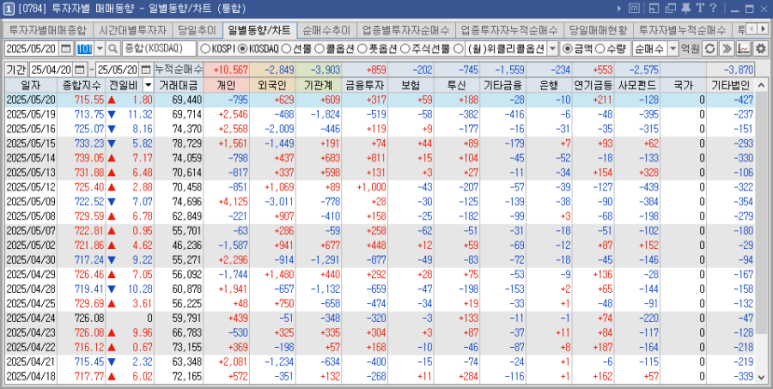This screenshot has width=773, height=389.
Task: Open the gear settings icon
Action: 761,48
